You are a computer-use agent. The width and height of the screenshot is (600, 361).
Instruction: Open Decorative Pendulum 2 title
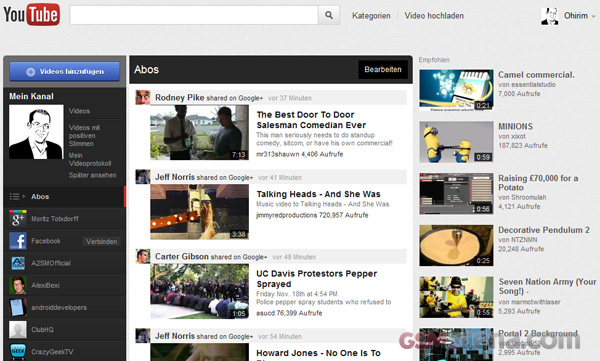(544, 230)
